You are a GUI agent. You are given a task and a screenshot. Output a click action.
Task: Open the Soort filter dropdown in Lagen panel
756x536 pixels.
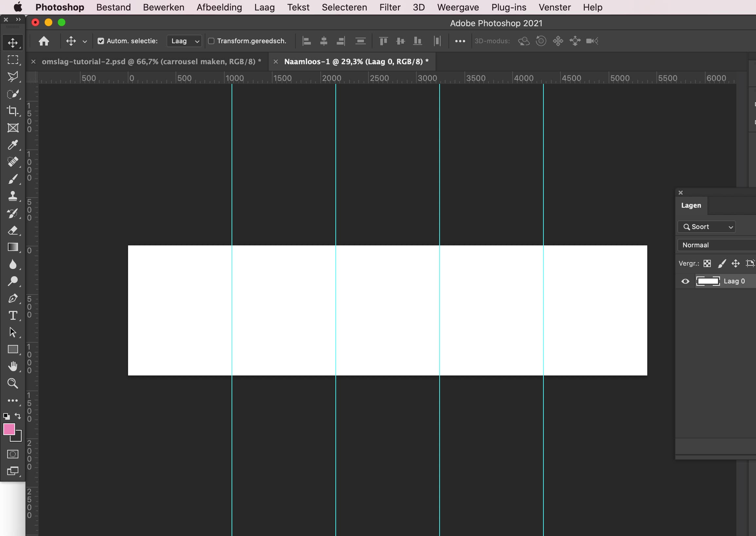point(706,227)
